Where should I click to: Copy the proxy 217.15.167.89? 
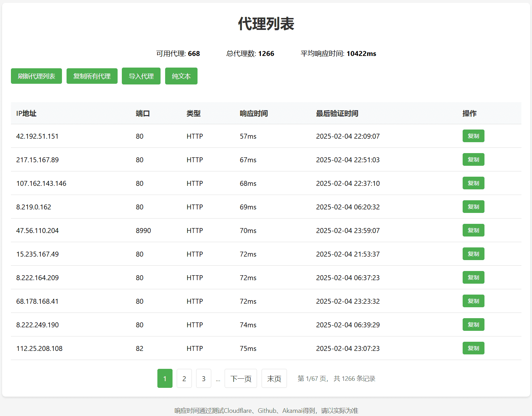473,159
